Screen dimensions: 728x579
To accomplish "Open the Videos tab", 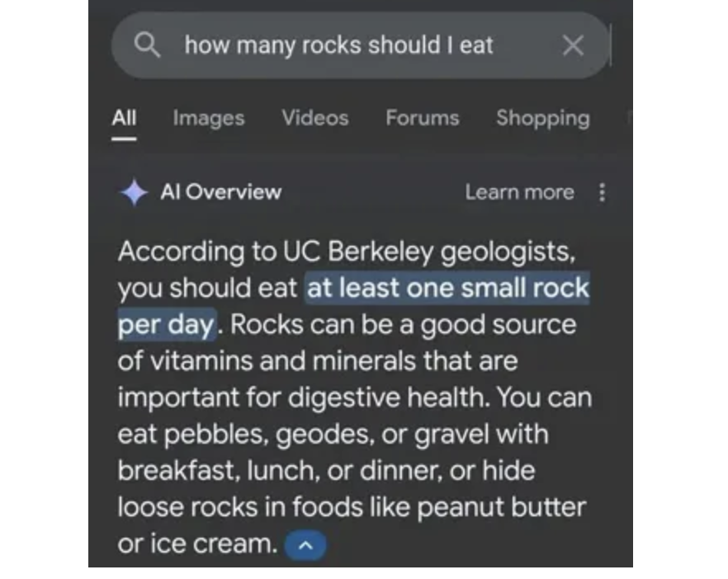I will click(314, 118).
